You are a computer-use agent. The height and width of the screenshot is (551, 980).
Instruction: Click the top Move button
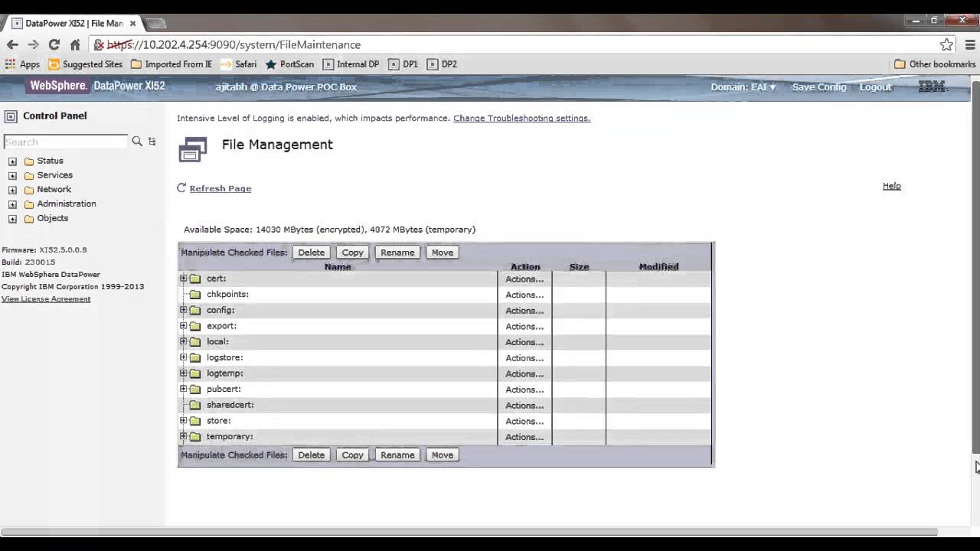point(443,253)
